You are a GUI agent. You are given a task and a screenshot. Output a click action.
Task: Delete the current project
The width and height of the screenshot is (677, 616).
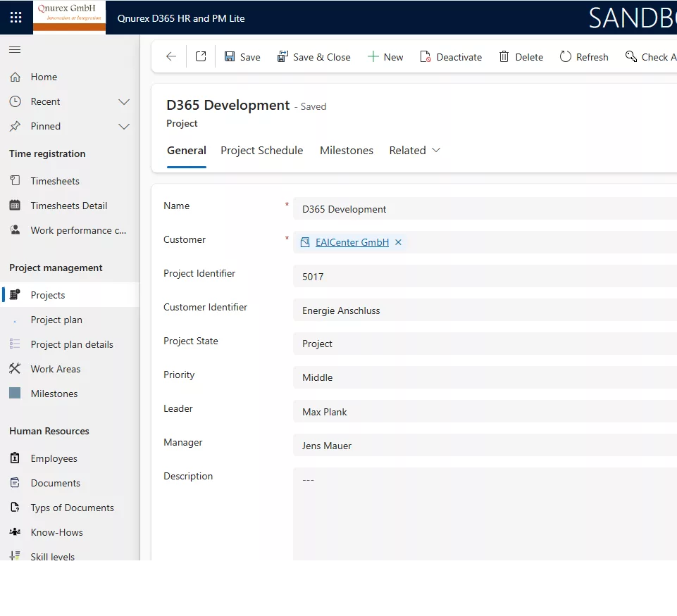pyautogui.click(x=521, y=57)
